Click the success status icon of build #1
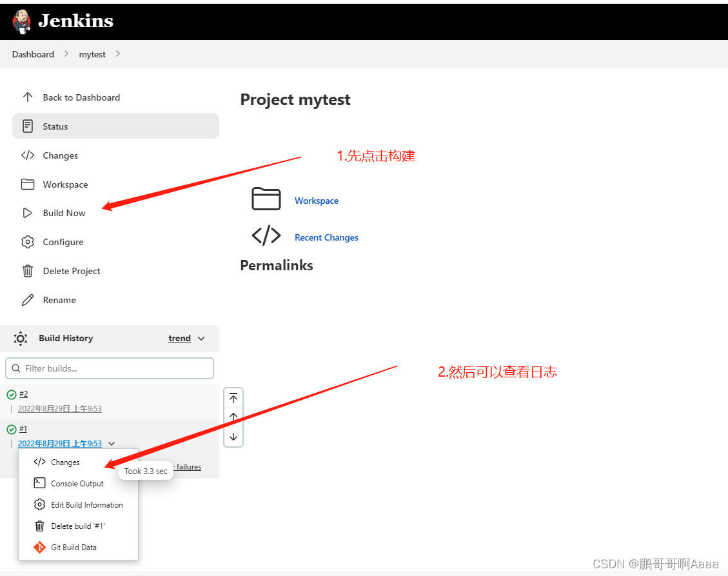 pyautogui.click(x=12, y=430)
